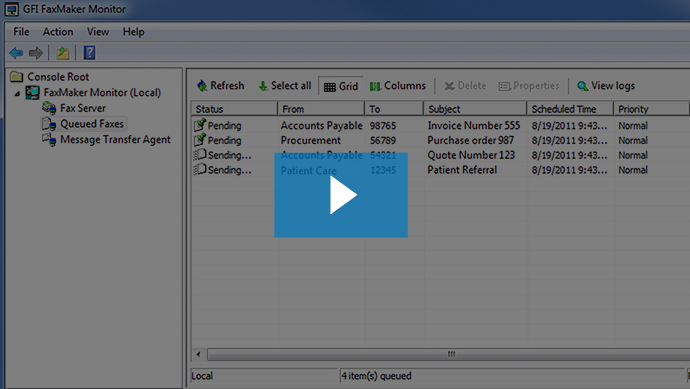The height and width of the screenshot is (389, 690).
Task: Click the horizontal scrollbar thumb
Action: pos(449,354)
